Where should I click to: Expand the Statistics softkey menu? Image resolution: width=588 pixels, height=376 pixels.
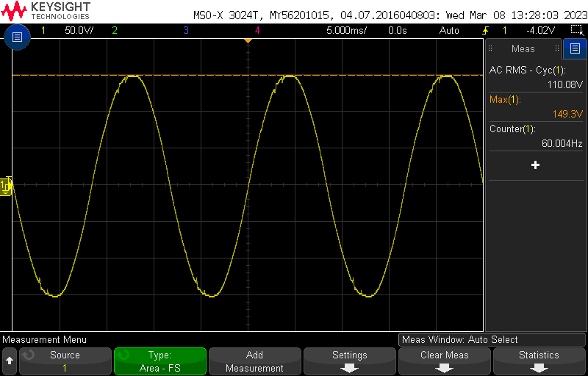coord(539,361)
